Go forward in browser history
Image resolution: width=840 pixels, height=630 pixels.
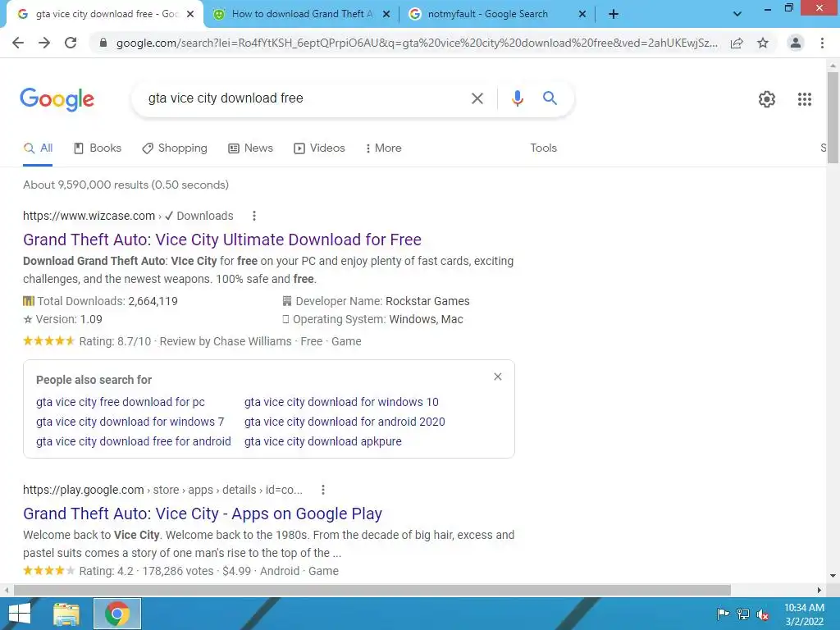click(x=44, y=43)
